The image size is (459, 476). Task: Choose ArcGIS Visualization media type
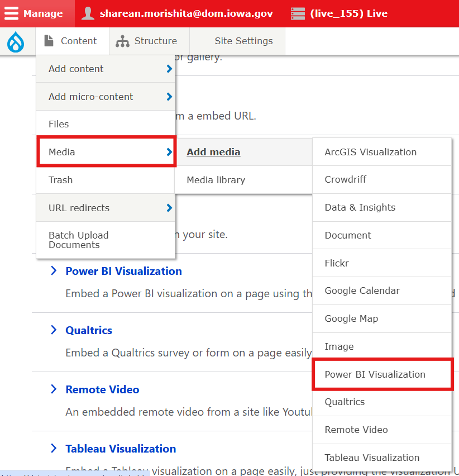tap(382, 152)
